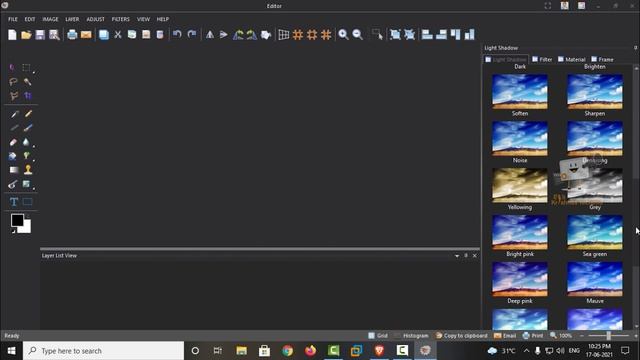This screenshot has width=640, height=360.
Task: Switch to the Filter tab
Action: pyautogui.click(x=542, y=60)
